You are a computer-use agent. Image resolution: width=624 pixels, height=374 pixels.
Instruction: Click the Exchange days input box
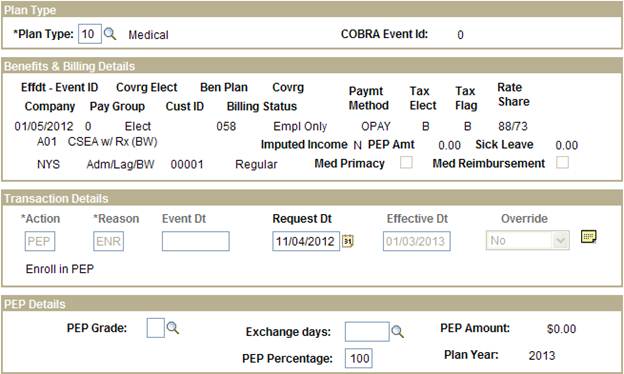pyautogui.click(x=367, y=332)
